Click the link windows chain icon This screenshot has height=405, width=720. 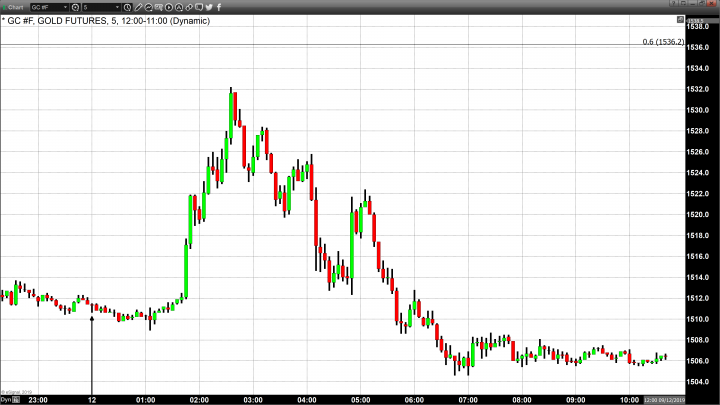click(189, 7)
